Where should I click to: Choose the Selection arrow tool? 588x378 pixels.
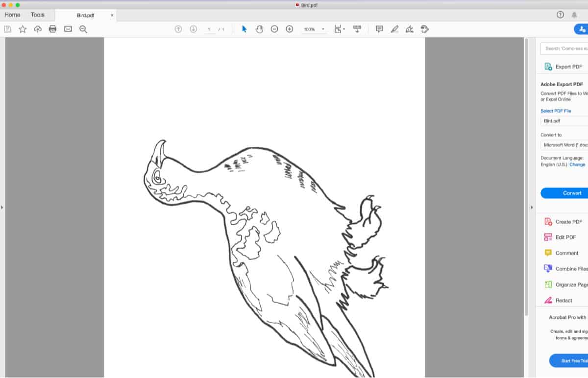click(244, 29)
